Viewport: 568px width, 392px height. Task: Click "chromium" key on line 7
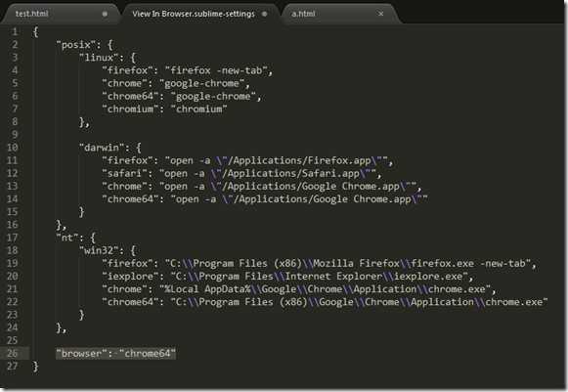click(130, 109)
